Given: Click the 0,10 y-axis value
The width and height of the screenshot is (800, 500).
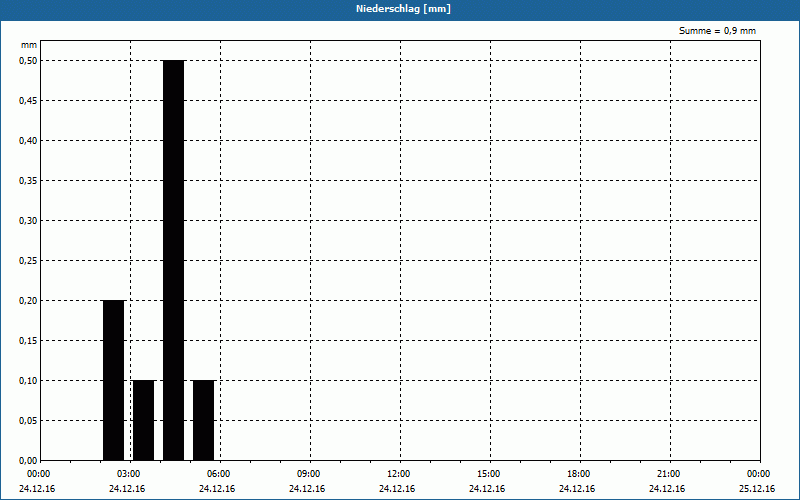Looking at the screenshot, I should 28,381.
